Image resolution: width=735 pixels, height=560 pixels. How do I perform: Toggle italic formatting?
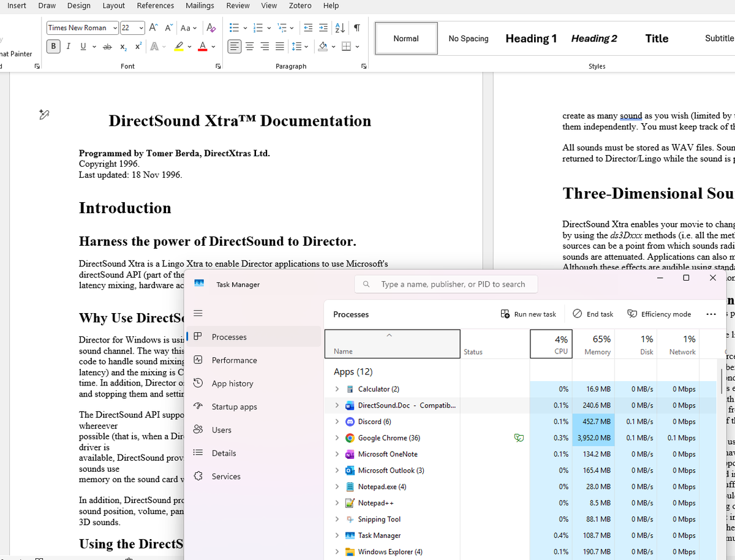point(68,46)
